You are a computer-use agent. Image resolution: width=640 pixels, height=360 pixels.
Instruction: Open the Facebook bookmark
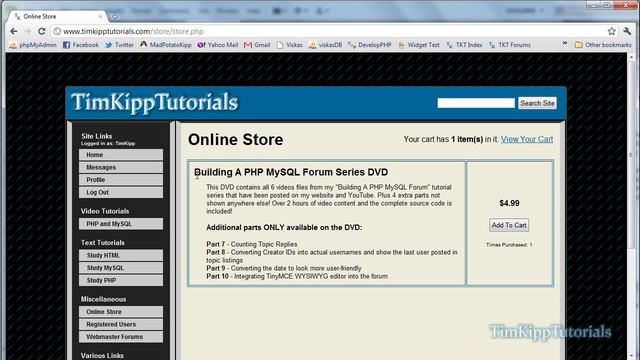(81, 45)
